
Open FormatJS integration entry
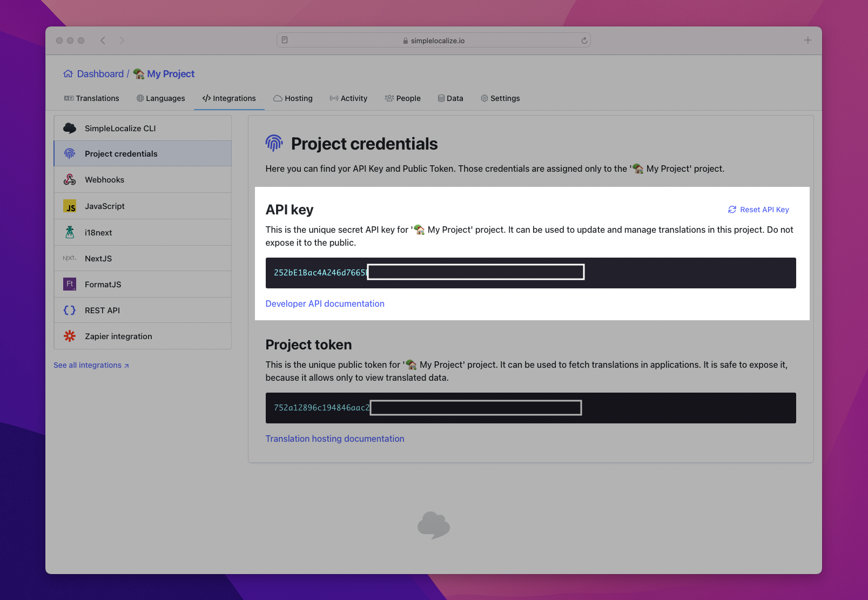[x=143, y=284]
